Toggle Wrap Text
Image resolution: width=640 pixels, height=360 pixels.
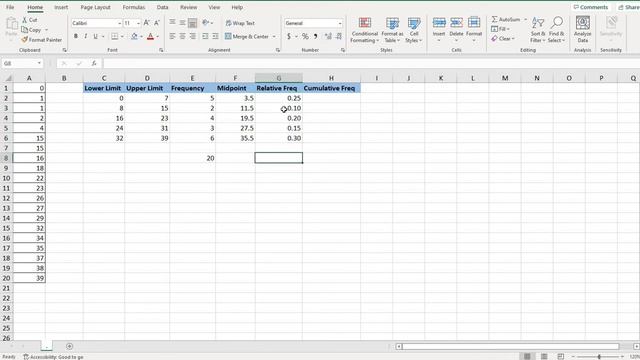click(x=240, y=23)
